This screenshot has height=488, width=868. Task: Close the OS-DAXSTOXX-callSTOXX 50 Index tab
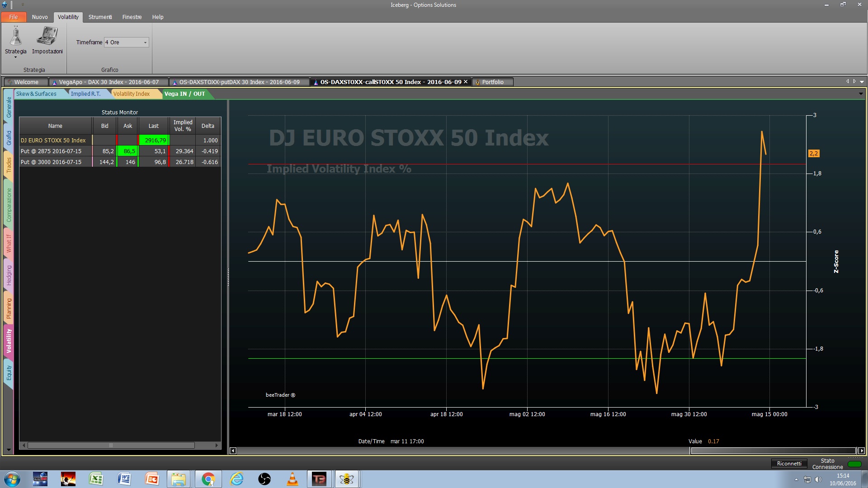[x=466, y=82]
